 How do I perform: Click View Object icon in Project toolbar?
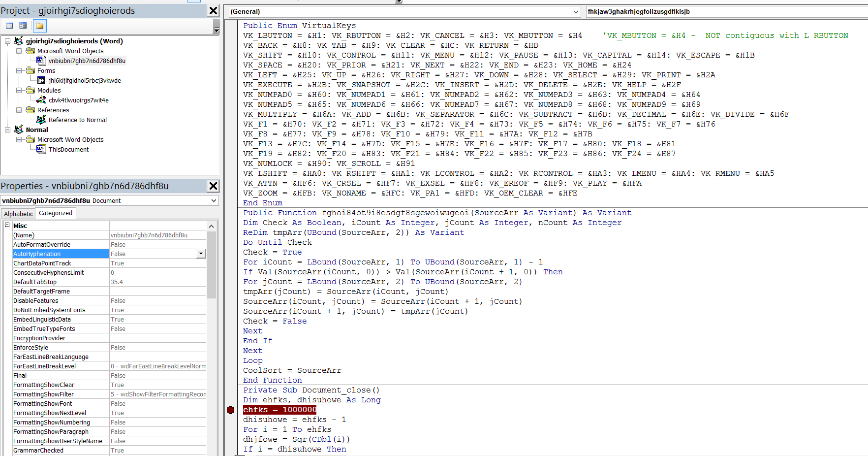coord(23,26)
